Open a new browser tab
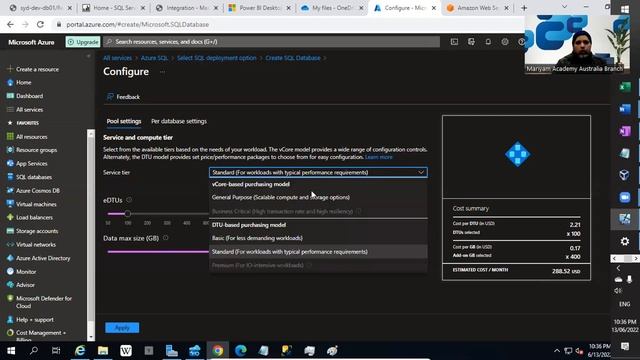Image resolution: width=640 pixels, height=360 pixels. (524, 8)
